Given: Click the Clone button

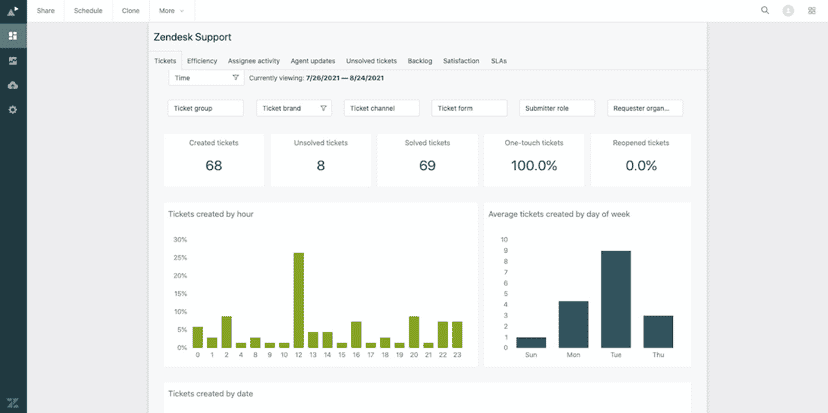Looking at the screenshot, I should point(131,11).
